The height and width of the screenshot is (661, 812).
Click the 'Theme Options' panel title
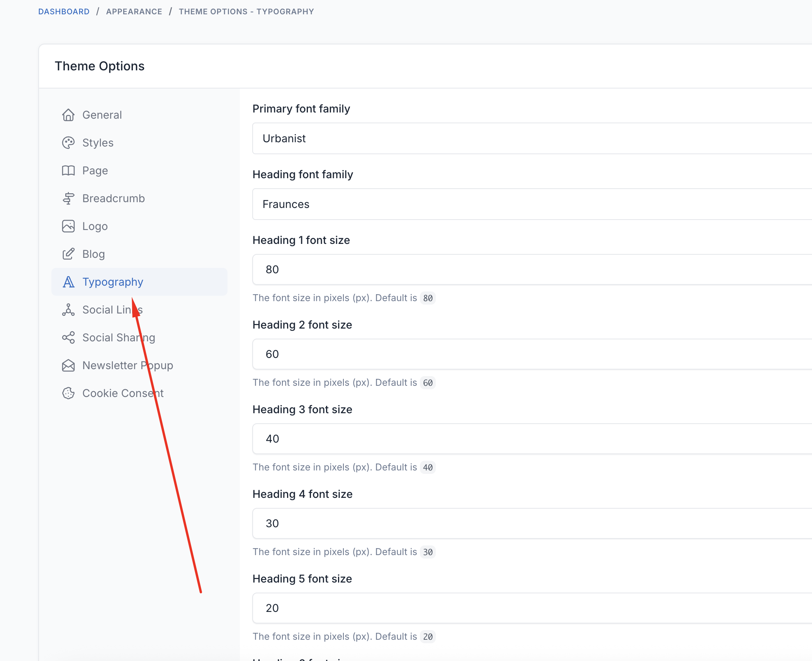[100, 66]
